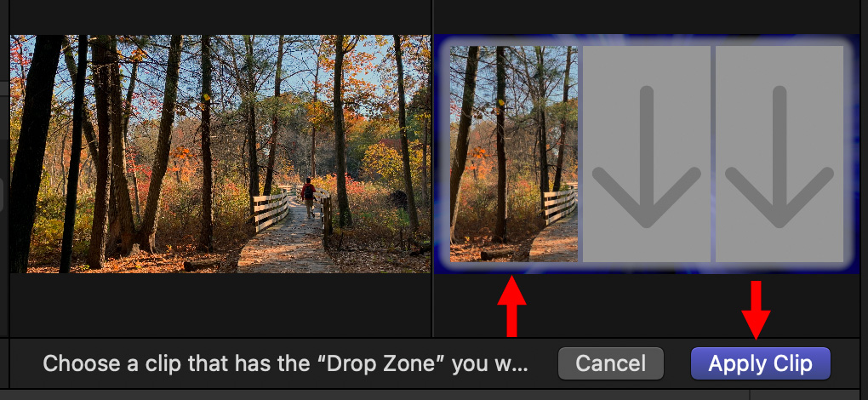Image resolution: width=868 pixels, height=400 pixels.
Task: Click the red upward annotation arrow
Action: tap(511, 306)
